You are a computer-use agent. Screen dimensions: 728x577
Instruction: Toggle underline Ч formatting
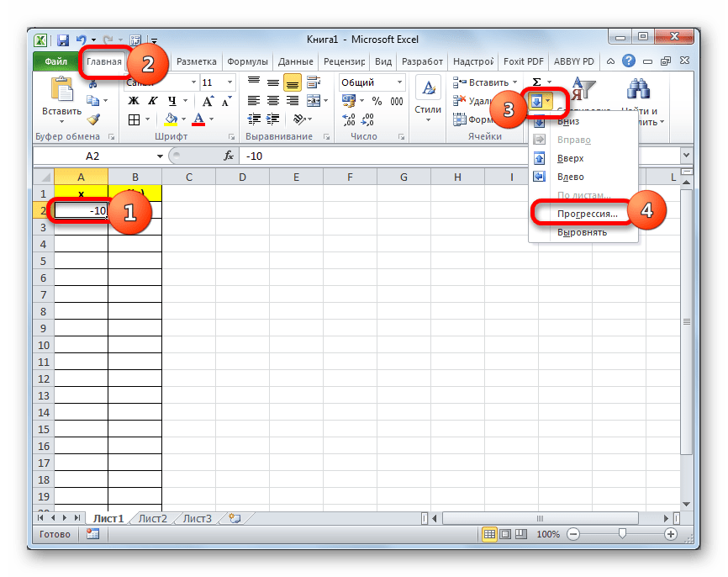171,101
